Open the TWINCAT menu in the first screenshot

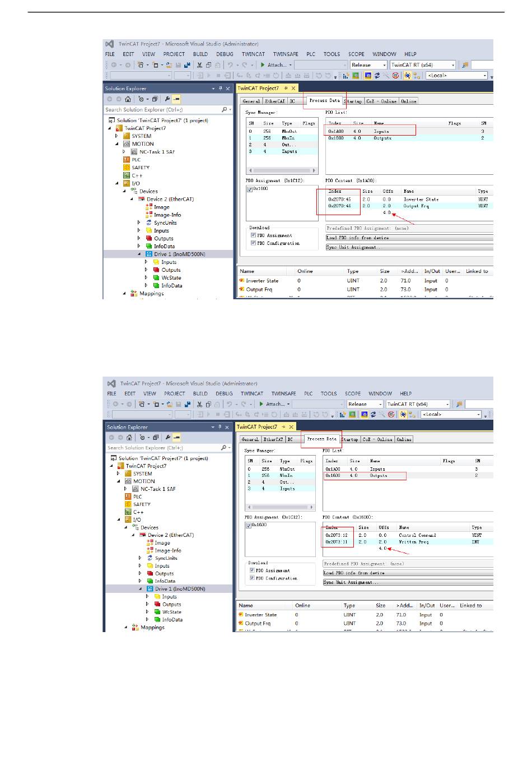tap(253, 54)
